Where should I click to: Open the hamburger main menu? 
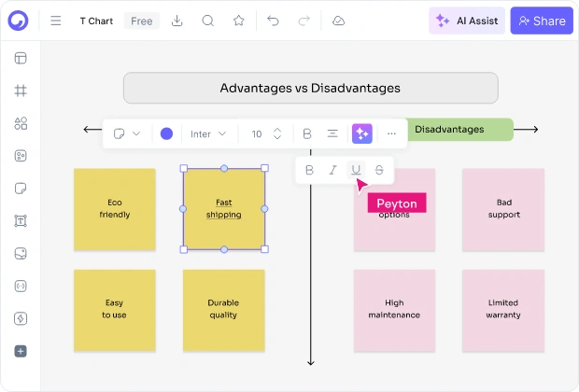click(x=56, y=21)
